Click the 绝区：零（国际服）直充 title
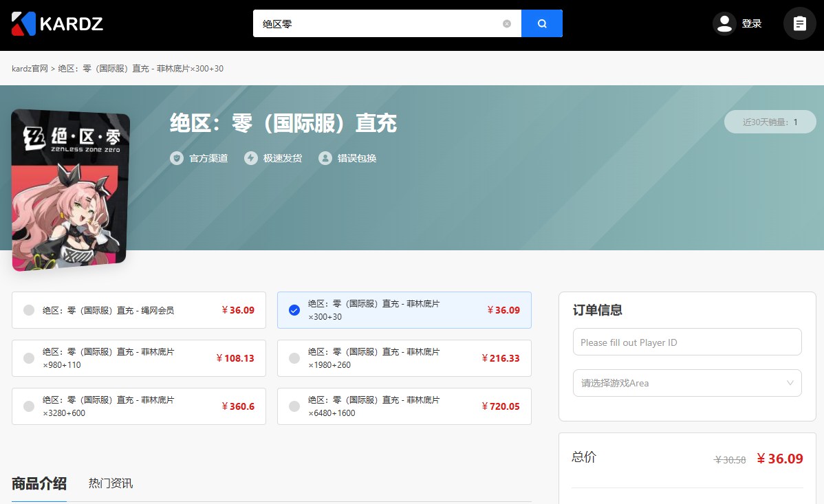Viewport: 824px width, 504px height. pyautogui.click(x=283, y=124)
